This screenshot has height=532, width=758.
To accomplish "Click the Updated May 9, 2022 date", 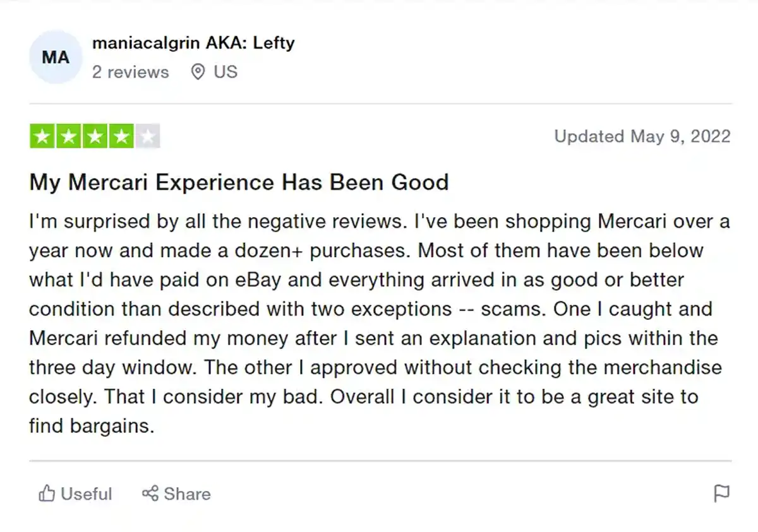I will [642, 136].
